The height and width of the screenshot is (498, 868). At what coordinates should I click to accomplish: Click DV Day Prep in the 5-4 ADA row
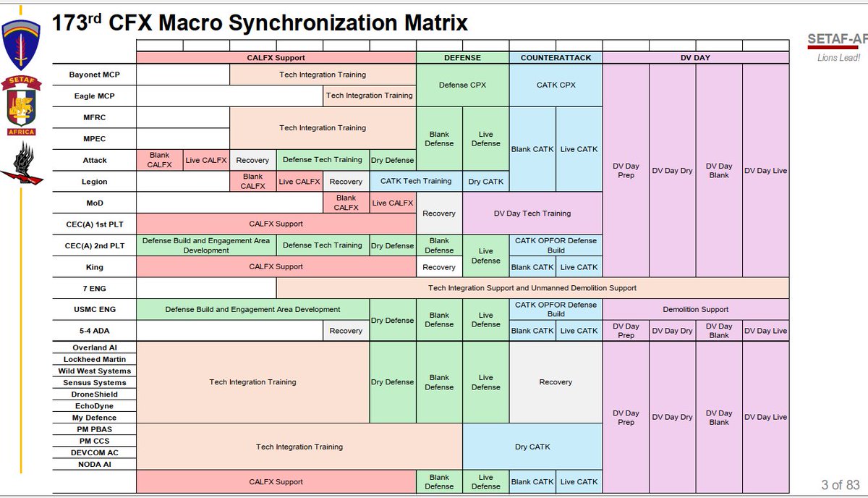(626, 331)
